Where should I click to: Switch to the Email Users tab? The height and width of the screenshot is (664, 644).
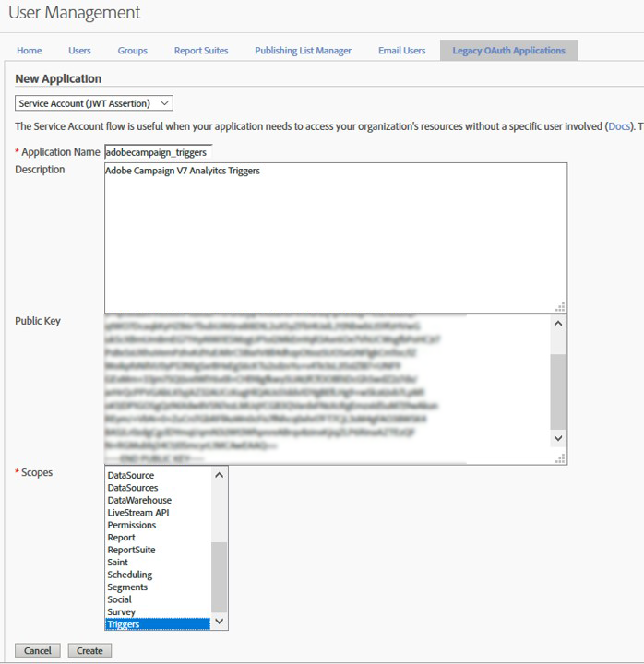tap(402, 51)
